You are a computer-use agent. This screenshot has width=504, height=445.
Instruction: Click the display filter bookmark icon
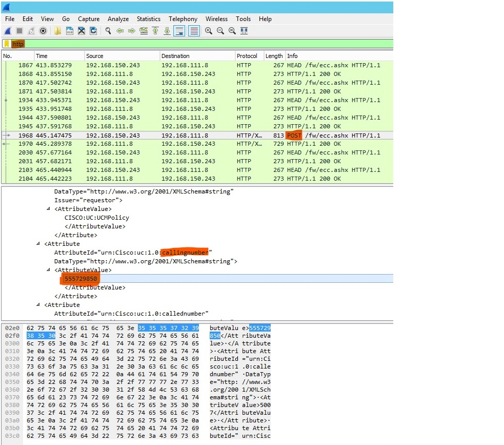pos(7,44)
